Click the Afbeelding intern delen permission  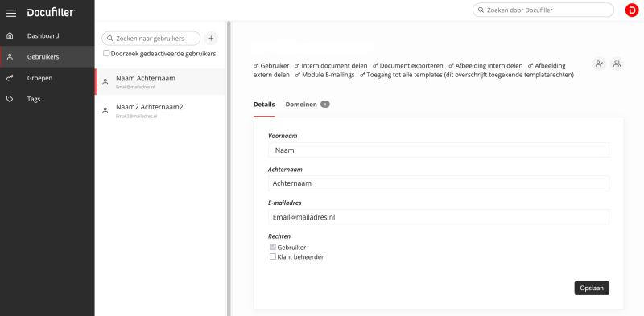485,66
